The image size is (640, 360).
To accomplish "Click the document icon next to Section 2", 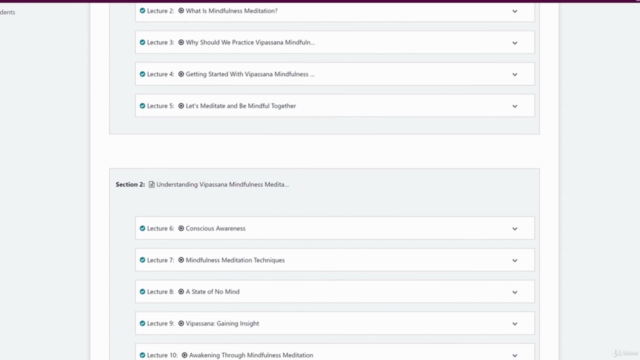I will point(151,184).
